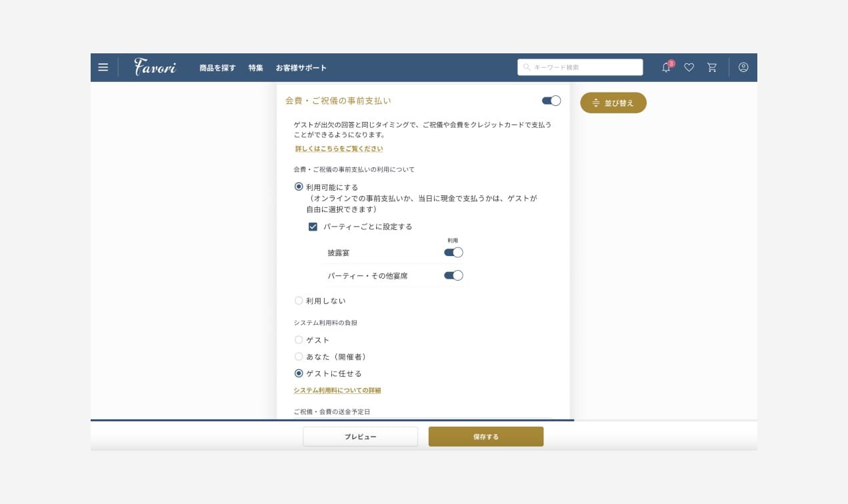The image size is (848, 504).
Task: Open the shopping cart
Action: pyautogui.click(x=712, y=67)
